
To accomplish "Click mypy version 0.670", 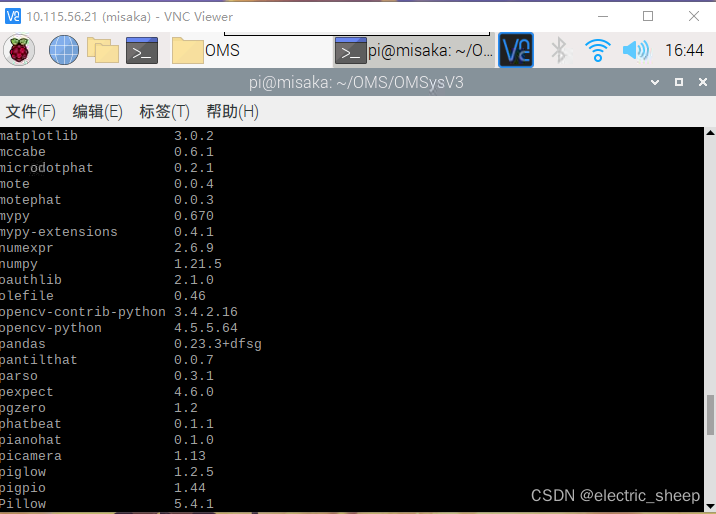I will click(194, 216).
